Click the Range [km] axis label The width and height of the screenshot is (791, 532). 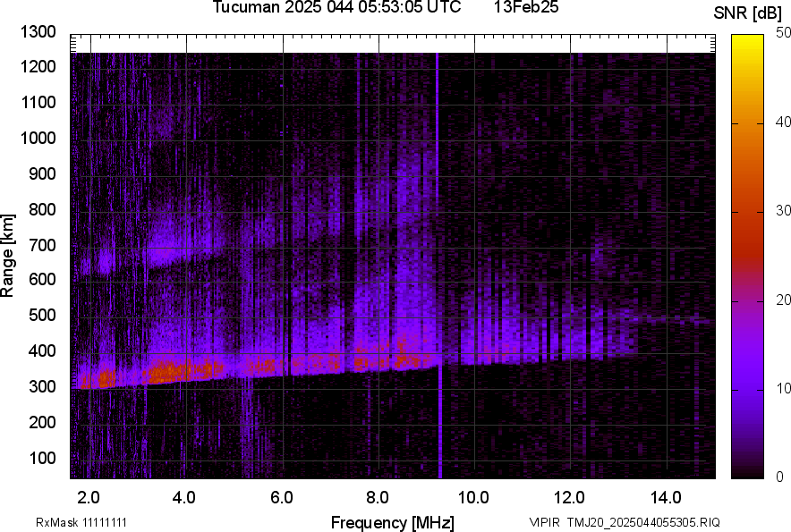8,255
